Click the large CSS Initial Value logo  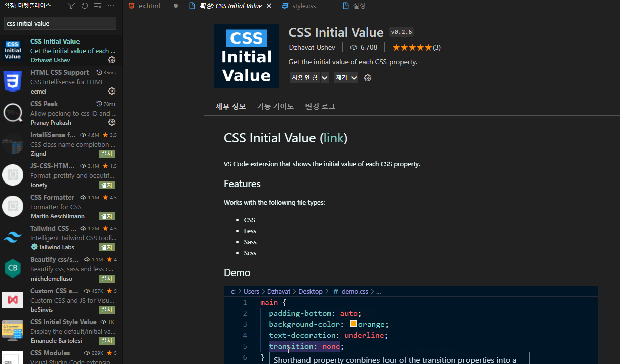(247, 56)
